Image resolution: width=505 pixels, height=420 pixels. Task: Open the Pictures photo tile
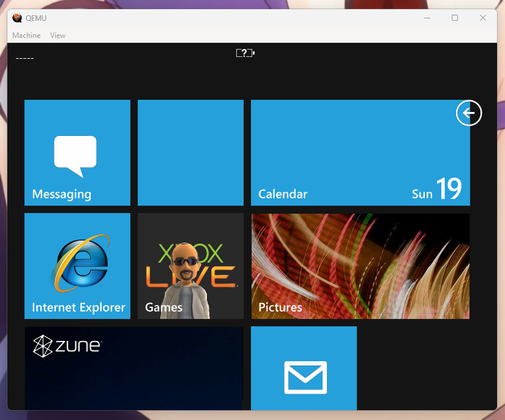[360, 266]
